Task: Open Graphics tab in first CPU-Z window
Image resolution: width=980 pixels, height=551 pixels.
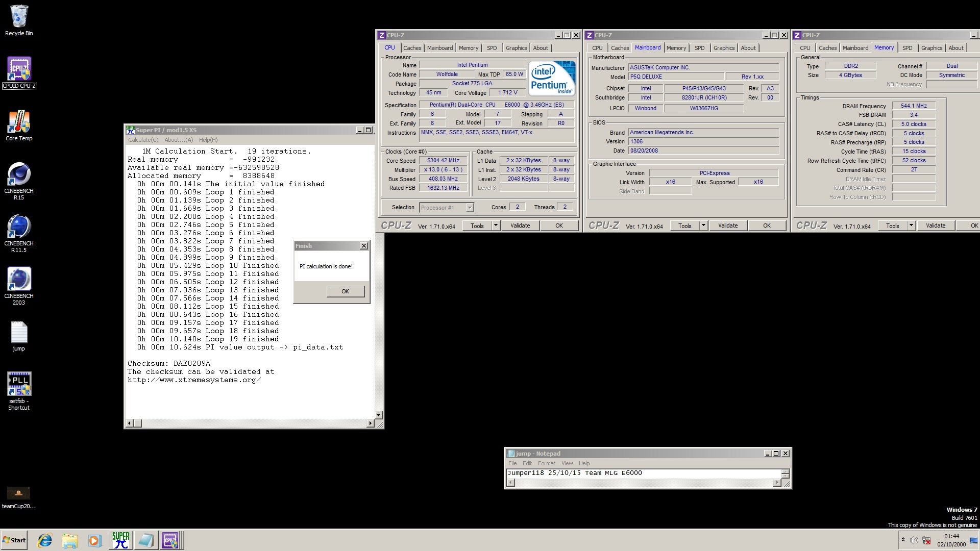Action: click(516, 48)
